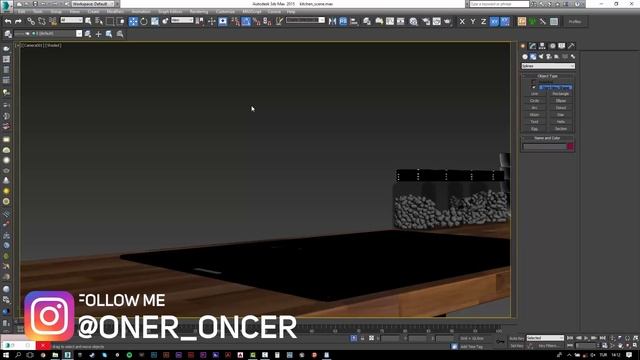640x360 pixels.
Task: Open Edit Named Selection Sets
Action: 279,21
